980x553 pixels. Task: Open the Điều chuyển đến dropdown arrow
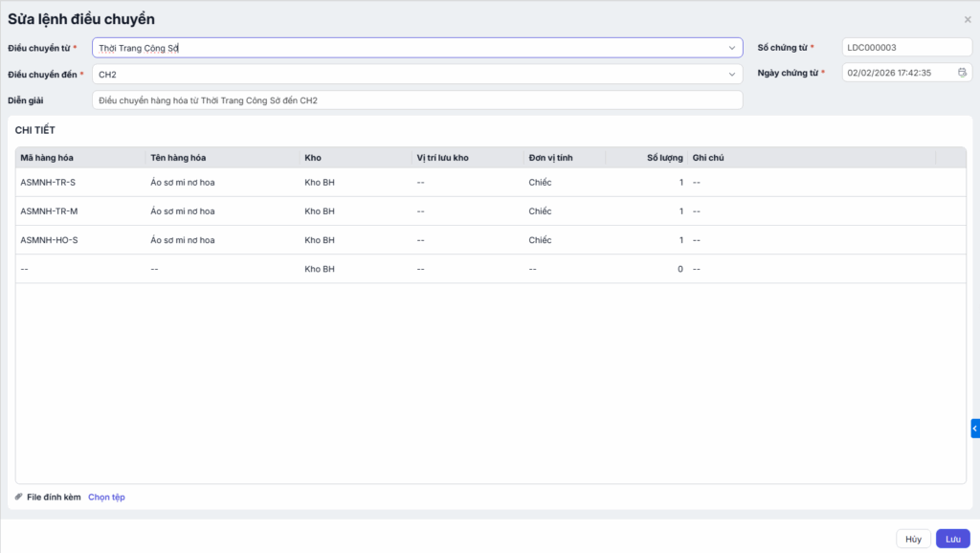(731, 74)
